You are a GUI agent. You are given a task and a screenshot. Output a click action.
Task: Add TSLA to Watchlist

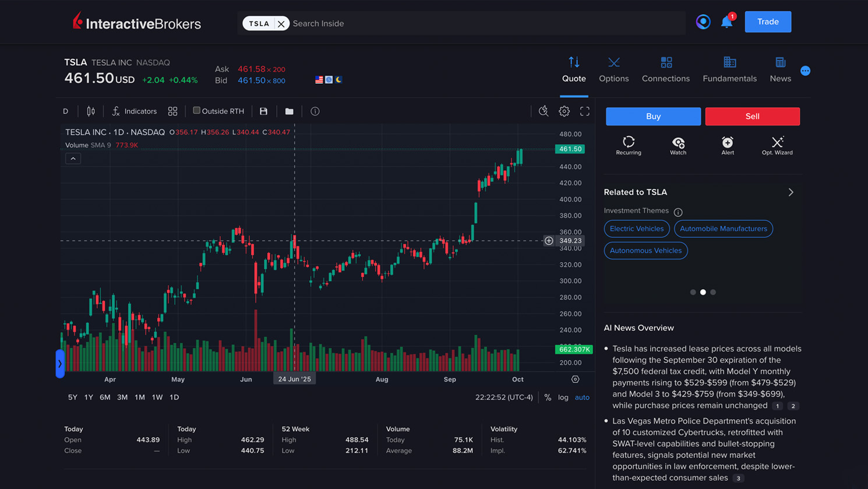click(678, 145)
